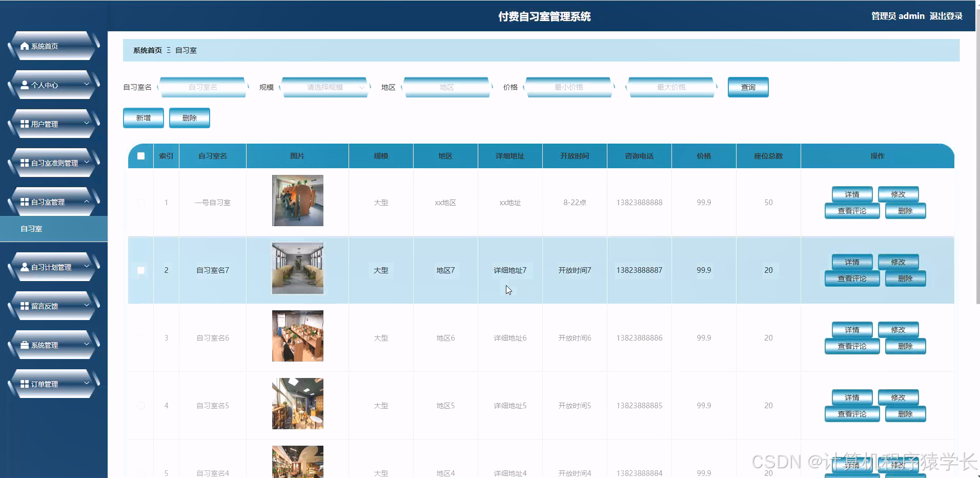980x478 pixels.
Task: Click the person icon beside 个人中心
Action: (25, 85)
